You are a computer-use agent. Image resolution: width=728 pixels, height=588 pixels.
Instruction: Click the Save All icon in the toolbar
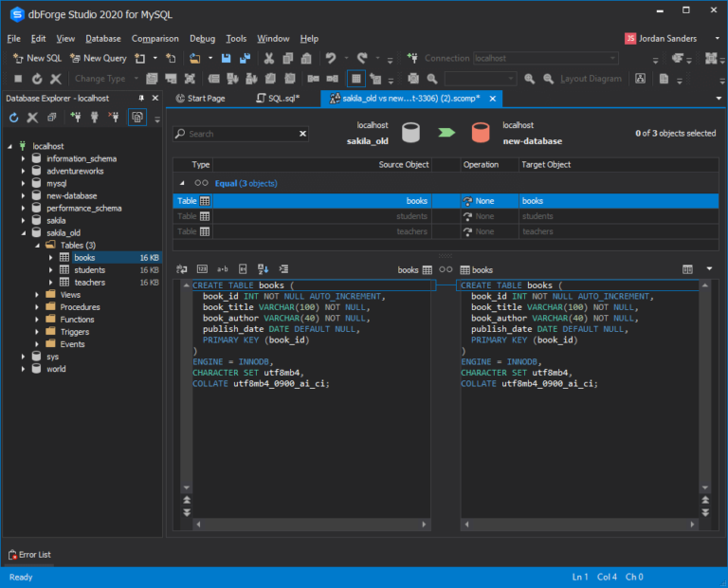[x=245, y=58]
